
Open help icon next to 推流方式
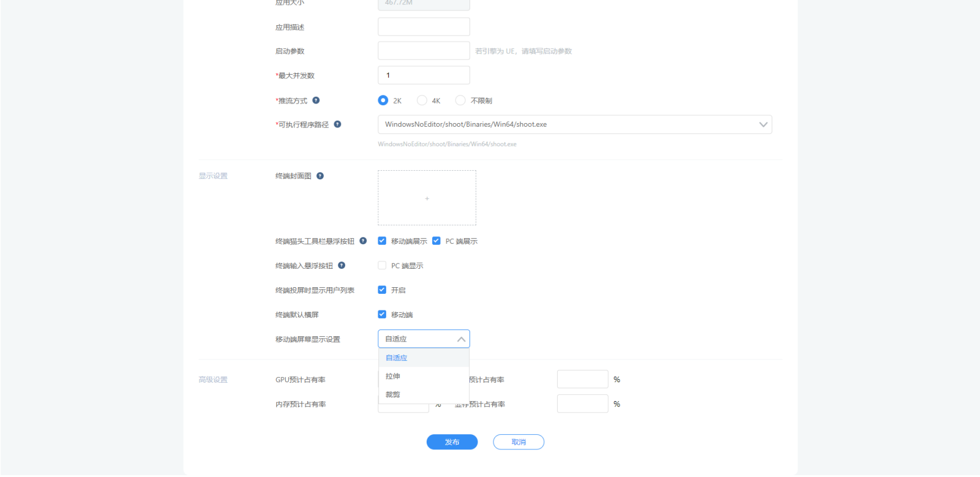[316, 100]
